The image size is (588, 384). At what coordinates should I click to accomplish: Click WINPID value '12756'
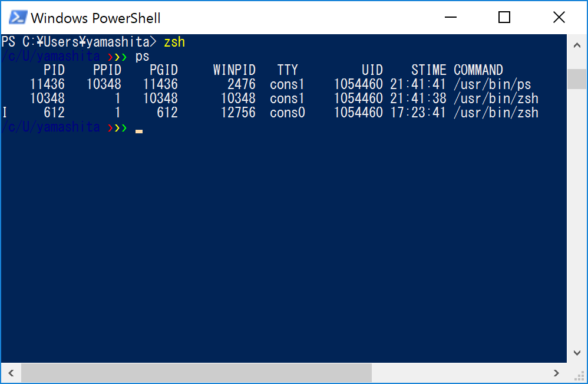coord(238,113)
